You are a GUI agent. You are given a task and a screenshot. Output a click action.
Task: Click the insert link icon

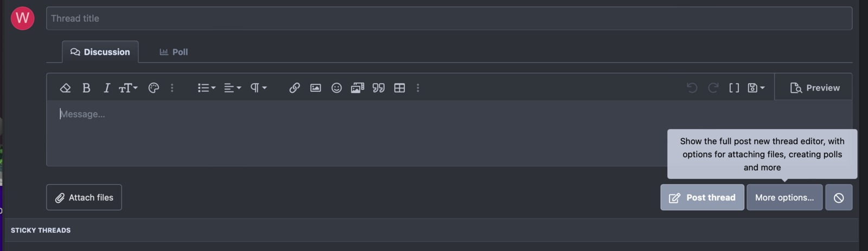[295, 88]
